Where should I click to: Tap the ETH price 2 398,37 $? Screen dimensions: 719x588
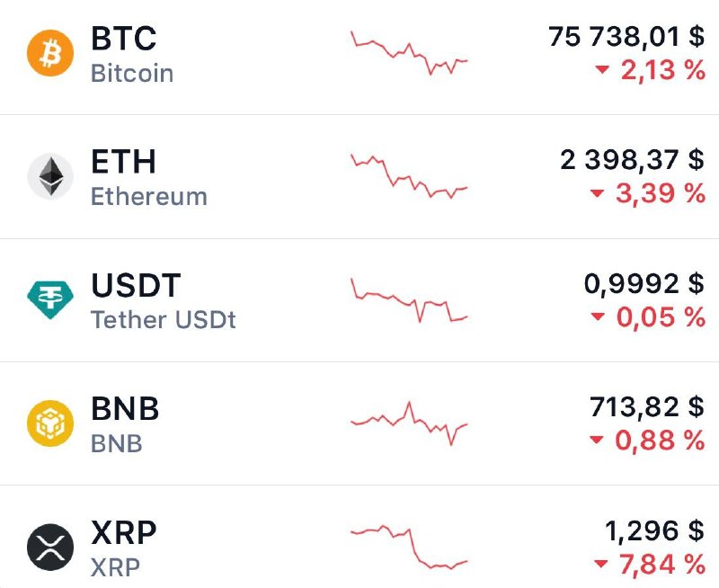coord(633,160)
